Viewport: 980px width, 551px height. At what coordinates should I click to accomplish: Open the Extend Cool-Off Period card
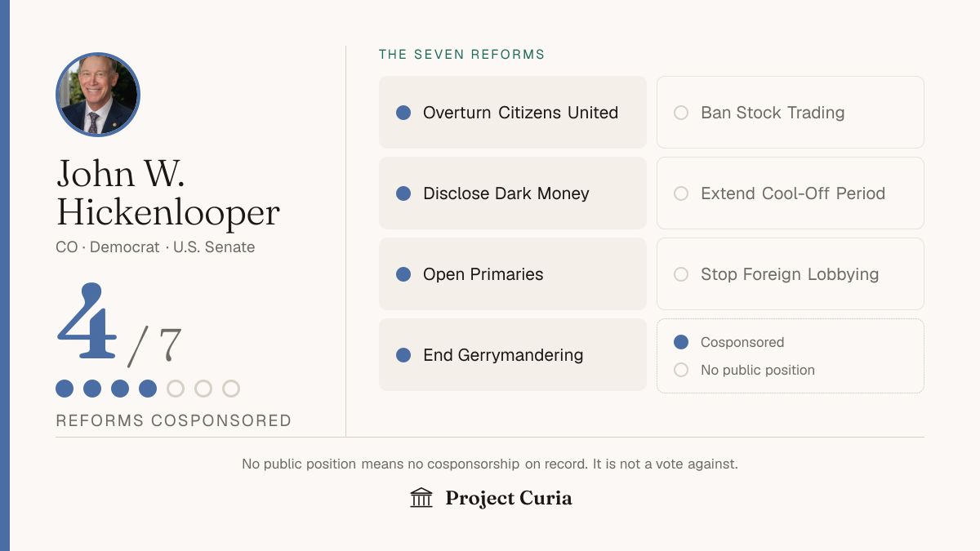(791, 193)
